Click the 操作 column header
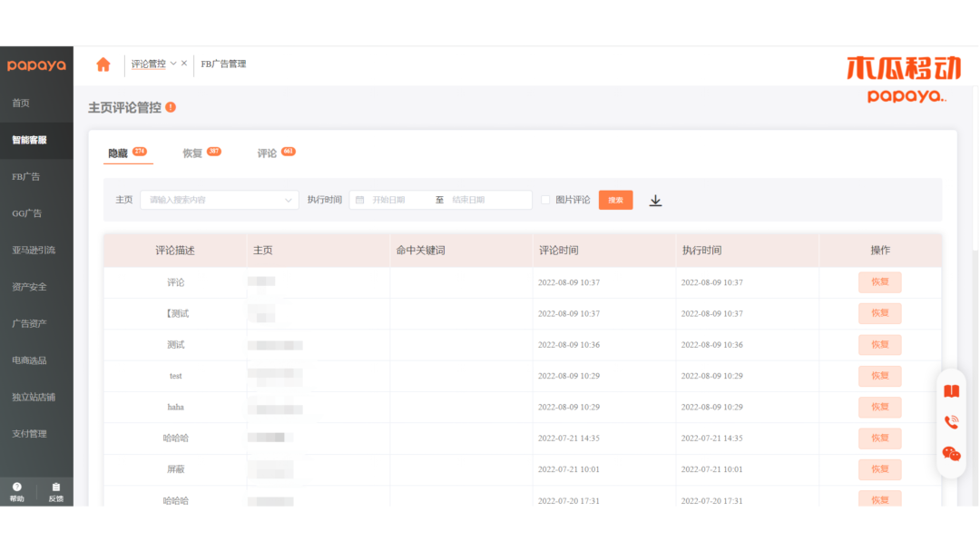980x552 pixels. point(880,250)
